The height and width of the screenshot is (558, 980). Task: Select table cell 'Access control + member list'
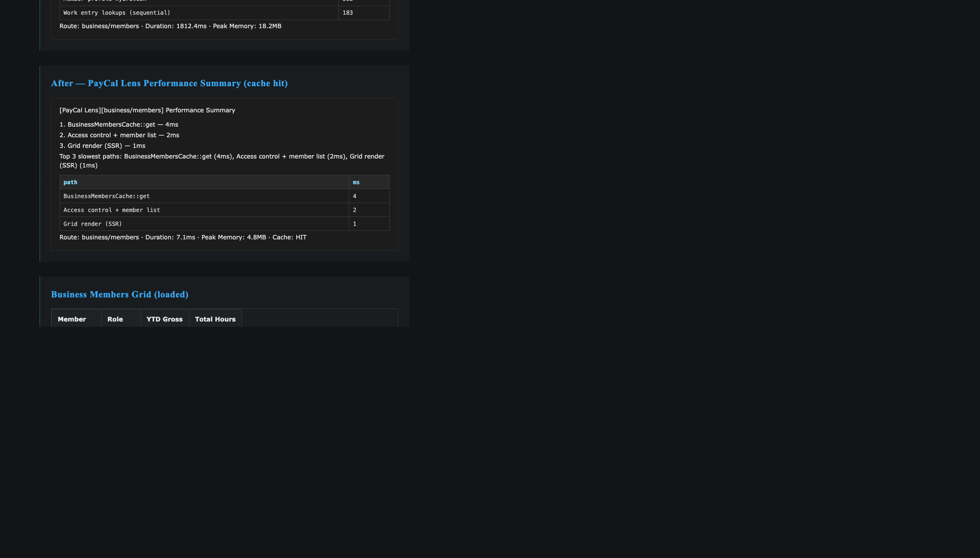204,210
